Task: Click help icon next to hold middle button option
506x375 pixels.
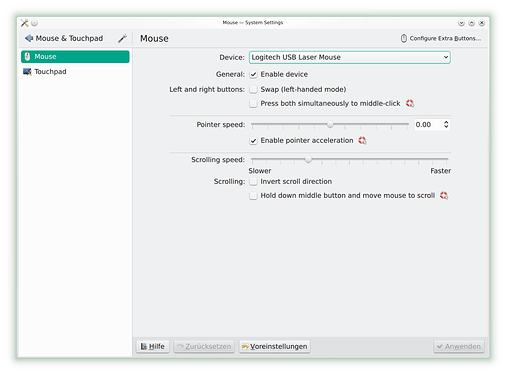Action: (x=444, y=195)
